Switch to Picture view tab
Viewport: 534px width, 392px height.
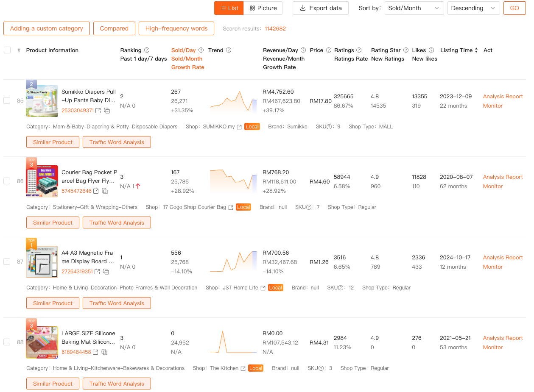(263, 8)
